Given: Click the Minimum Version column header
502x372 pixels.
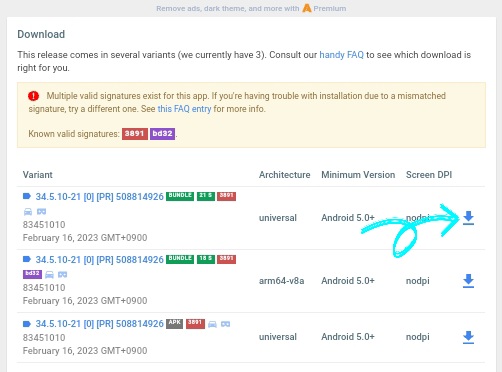Looking at the screenshot, I should tap(358, 175).
